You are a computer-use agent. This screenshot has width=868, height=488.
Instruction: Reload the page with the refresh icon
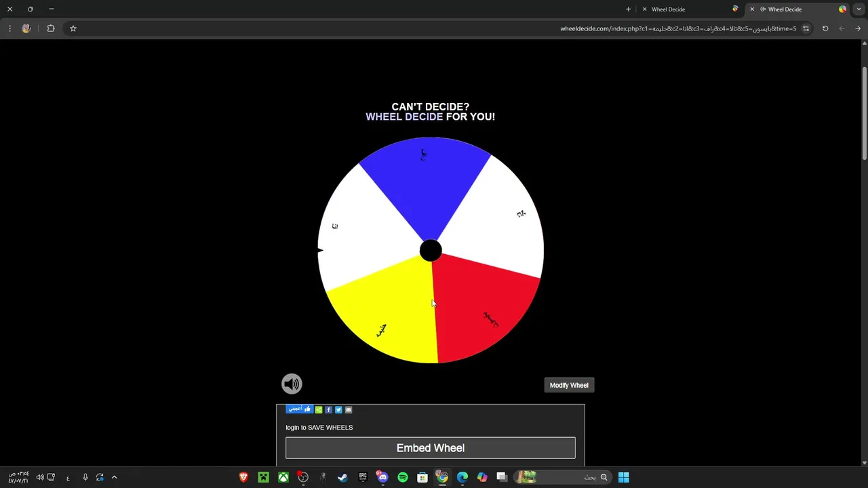click(x=825, y=28)
